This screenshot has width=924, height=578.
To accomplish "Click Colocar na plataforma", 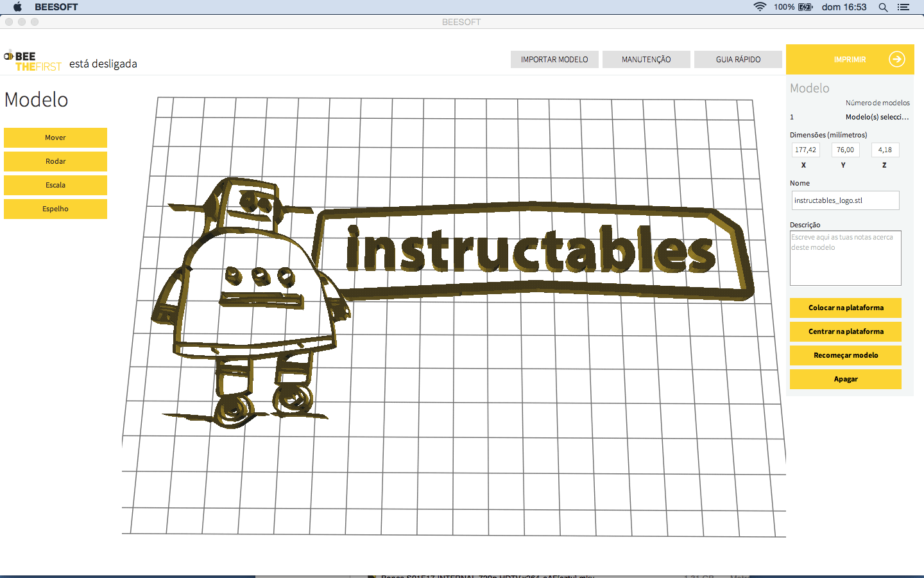I will [x=845, y=308].
